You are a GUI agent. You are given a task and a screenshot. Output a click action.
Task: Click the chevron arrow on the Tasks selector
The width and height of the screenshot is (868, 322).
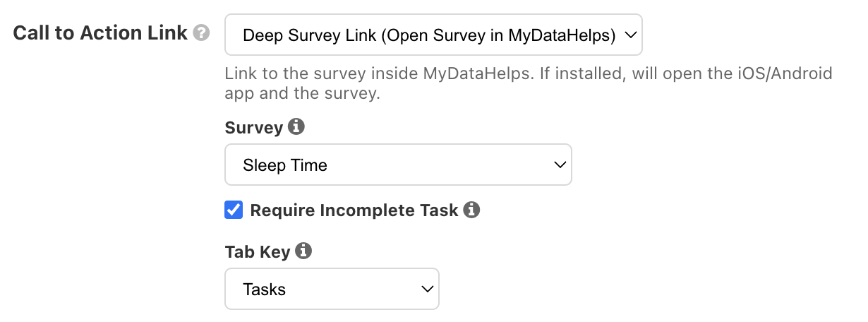coord(426,289)
